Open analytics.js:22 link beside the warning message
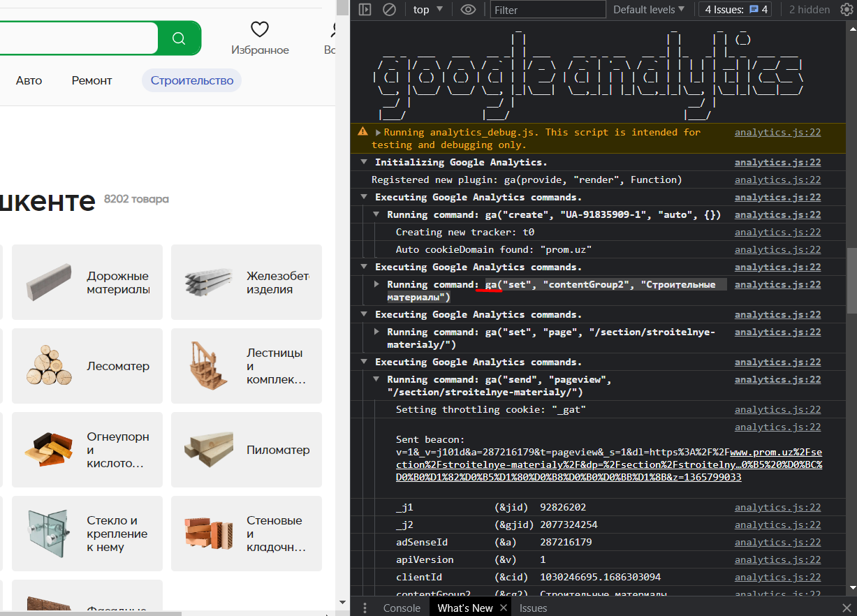The height and width of the screenshot is (616, 857). coord(777,132)
